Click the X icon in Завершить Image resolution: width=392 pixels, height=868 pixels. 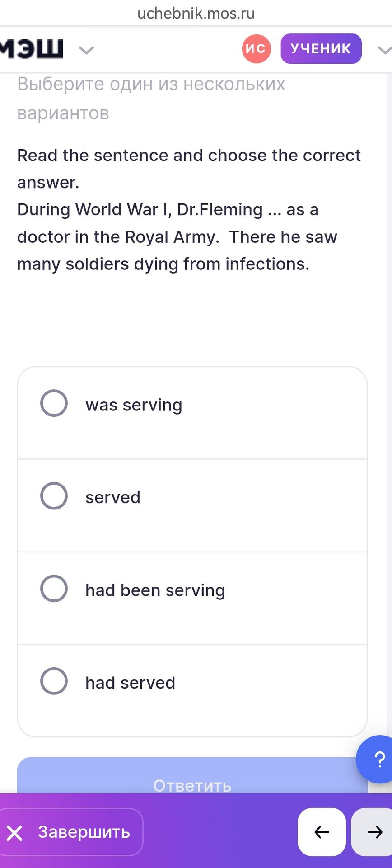point(14,833)
